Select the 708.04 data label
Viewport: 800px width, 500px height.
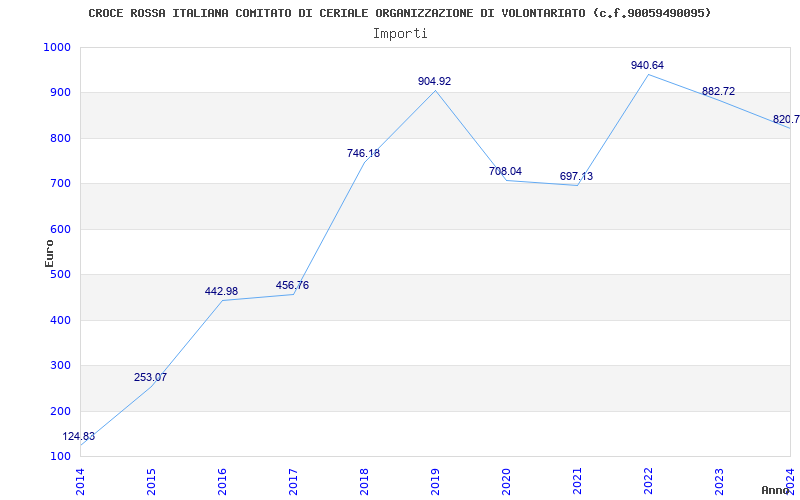505,171
